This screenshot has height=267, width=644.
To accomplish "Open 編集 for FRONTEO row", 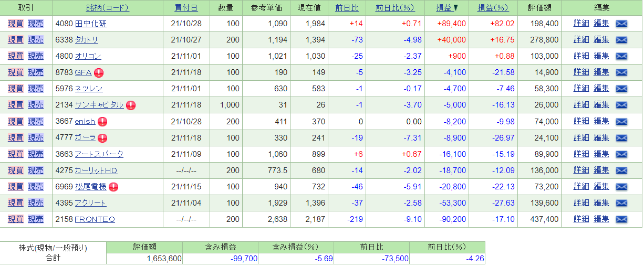I will point(601,219).
